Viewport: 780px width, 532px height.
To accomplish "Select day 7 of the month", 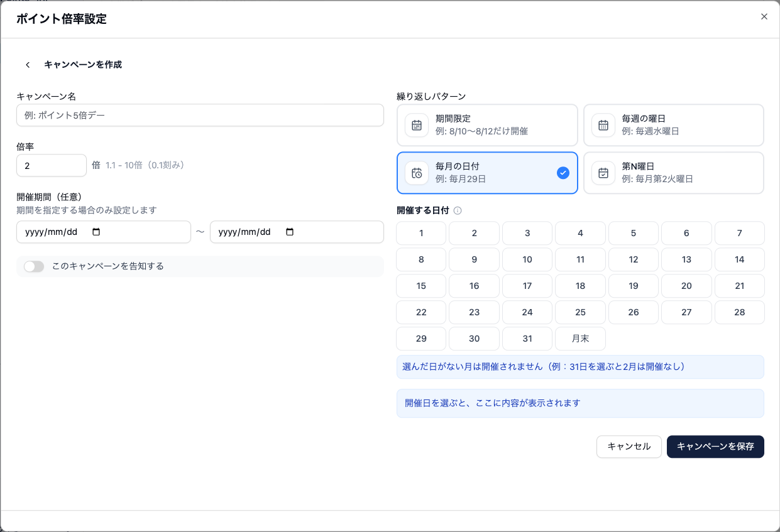I will [740, 233].
